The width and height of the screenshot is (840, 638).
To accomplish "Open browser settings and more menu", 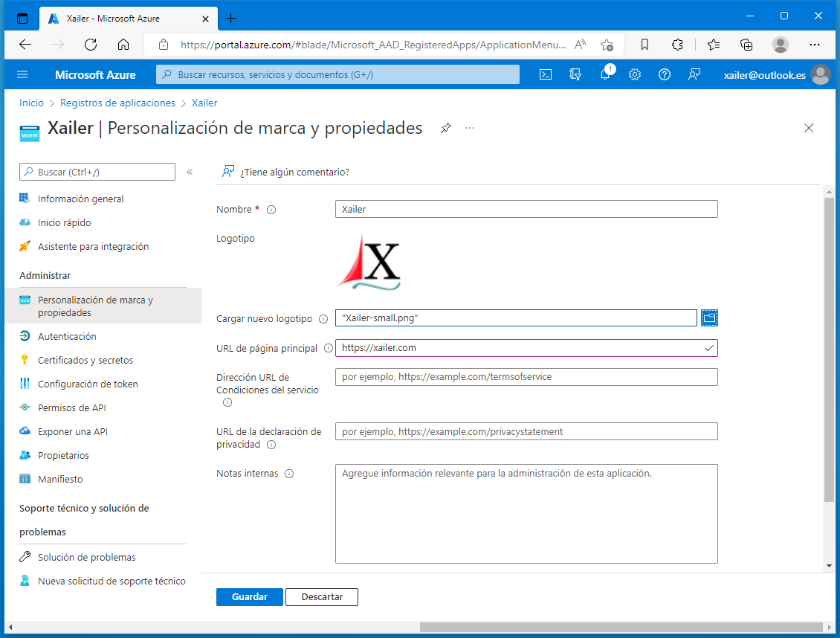I will pos(814,45).
